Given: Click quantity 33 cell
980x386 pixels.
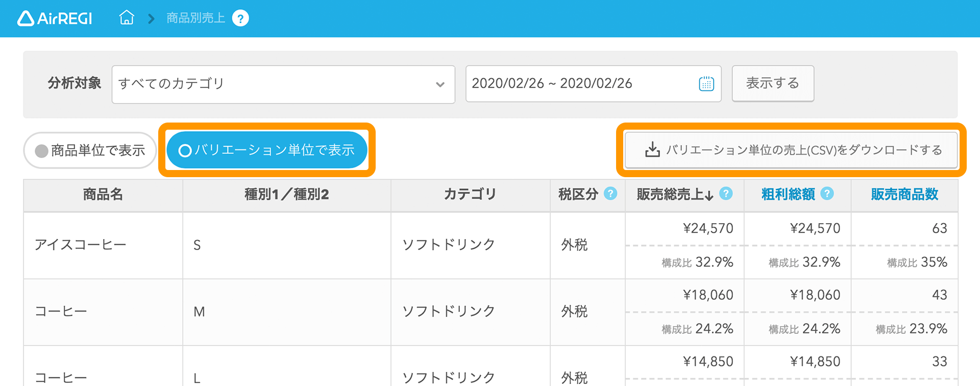Looking at the screenshot, I should pos(940,361).
